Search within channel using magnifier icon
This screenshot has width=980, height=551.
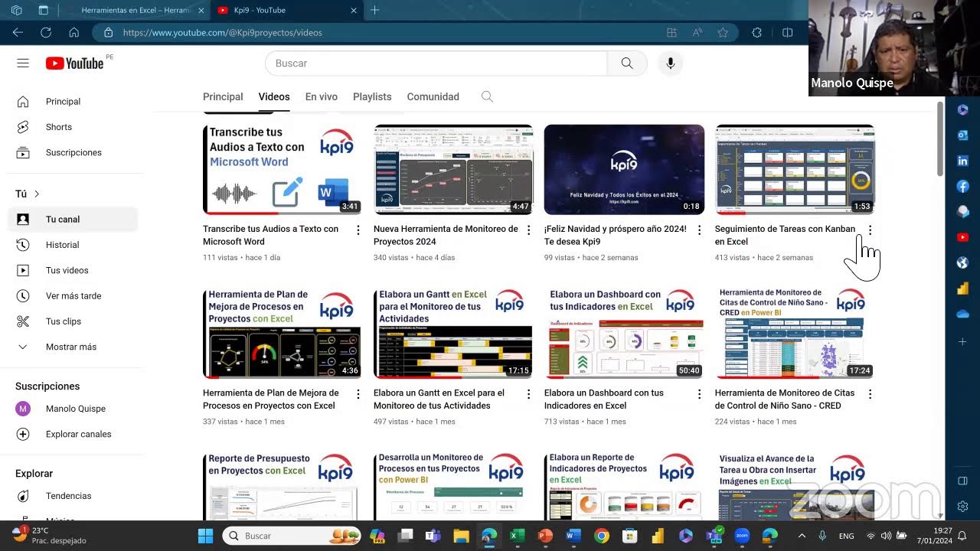[x=487, y=96]
